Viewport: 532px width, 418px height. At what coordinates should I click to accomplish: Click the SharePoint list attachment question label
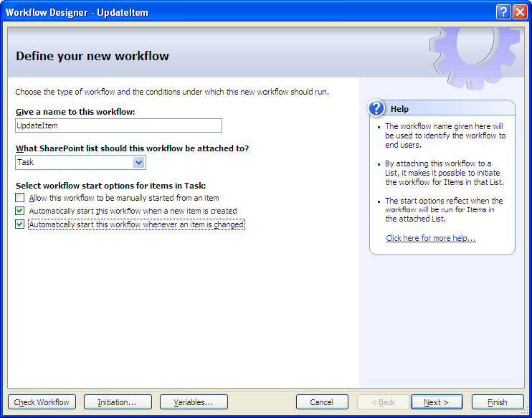[x=133, y=148]
